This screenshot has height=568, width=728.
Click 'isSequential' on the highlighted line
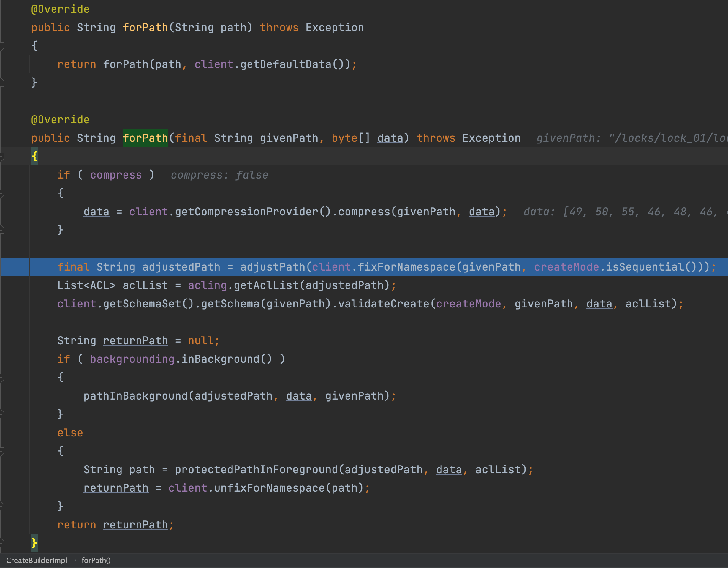click(x=645, y=267)
